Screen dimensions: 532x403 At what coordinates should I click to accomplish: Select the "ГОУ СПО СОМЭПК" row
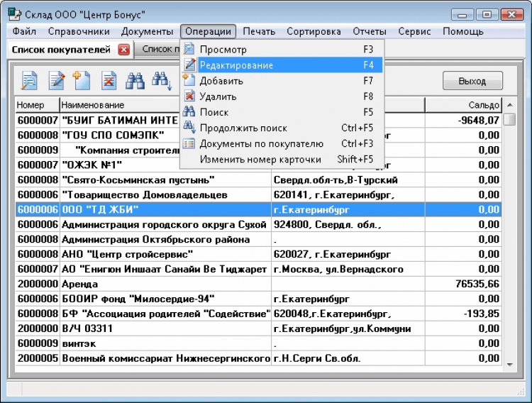click(258, 135)
